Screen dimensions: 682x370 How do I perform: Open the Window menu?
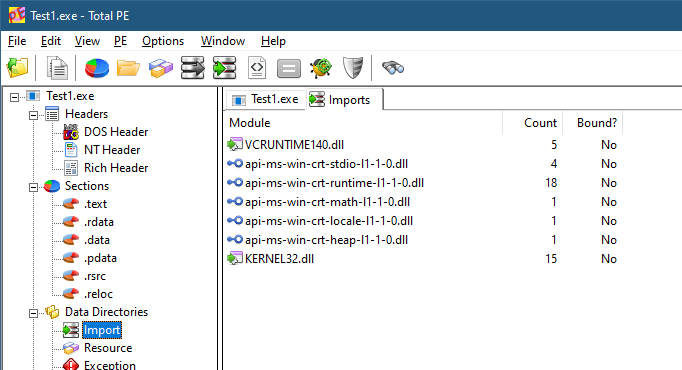[x=223, y=41]
